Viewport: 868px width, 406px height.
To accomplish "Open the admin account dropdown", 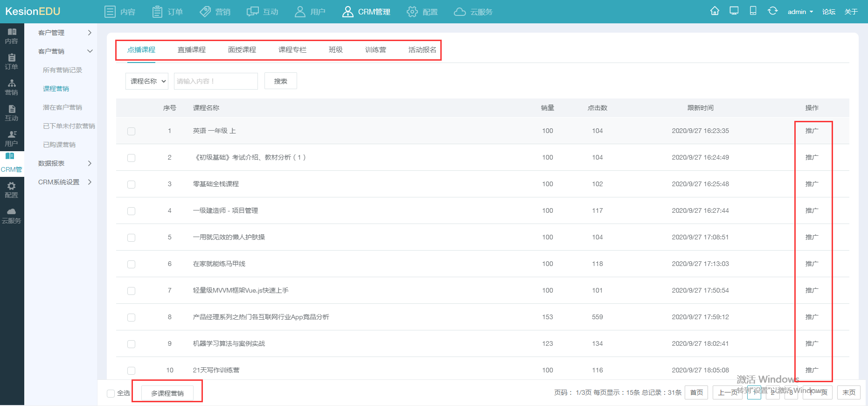I will pos(800,12).
